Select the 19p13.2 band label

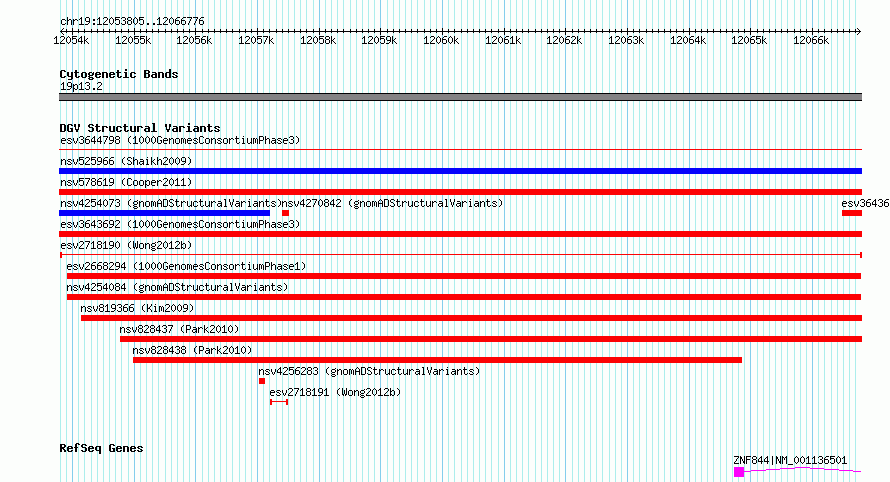coord(81,86)
